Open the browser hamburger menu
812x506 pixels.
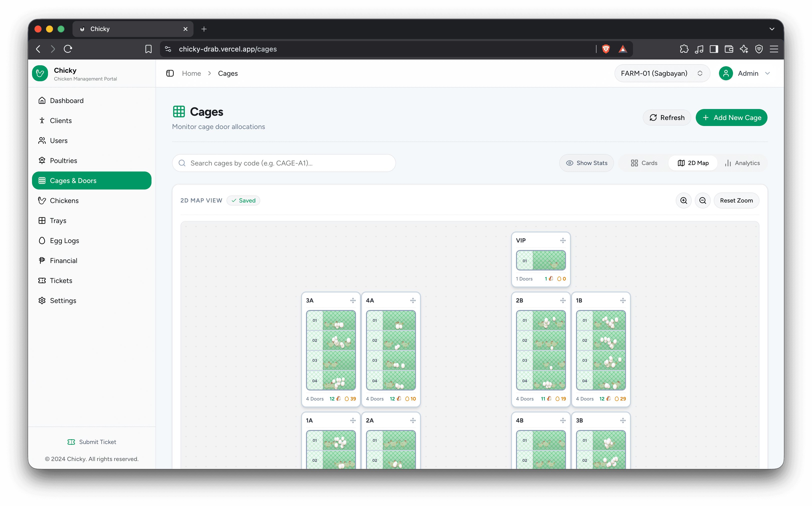pos(773,49)
